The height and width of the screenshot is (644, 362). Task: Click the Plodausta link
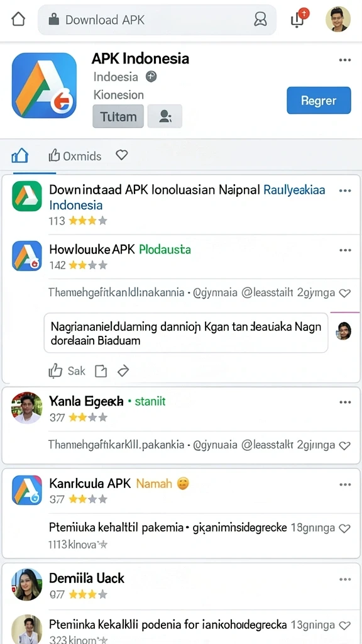[x=165, y=249]
